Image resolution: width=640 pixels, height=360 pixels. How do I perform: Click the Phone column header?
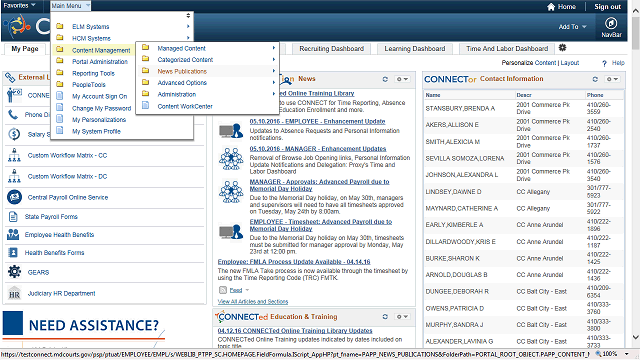click(595, 95)
